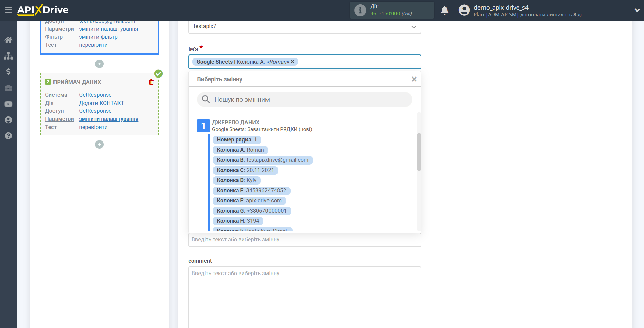
Task: Open the user profile sidebar icon
Action: [x=8, y=120]
